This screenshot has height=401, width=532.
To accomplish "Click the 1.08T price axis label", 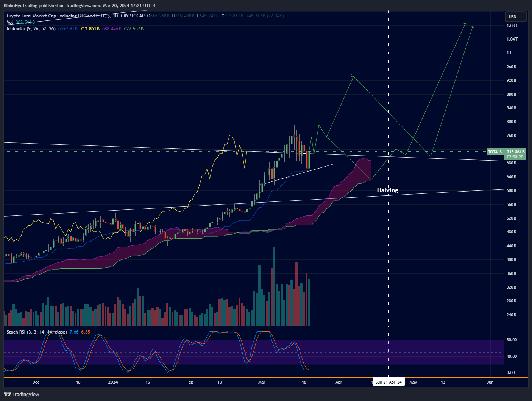I will (x=512, y=25).
